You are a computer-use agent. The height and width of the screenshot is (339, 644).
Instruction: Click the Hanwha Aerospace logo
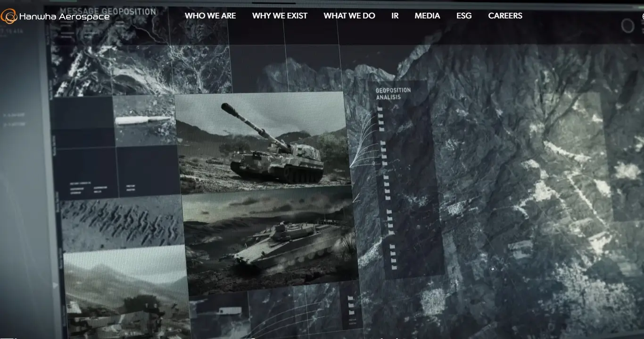pyautogui.click(x=55, y=17)
